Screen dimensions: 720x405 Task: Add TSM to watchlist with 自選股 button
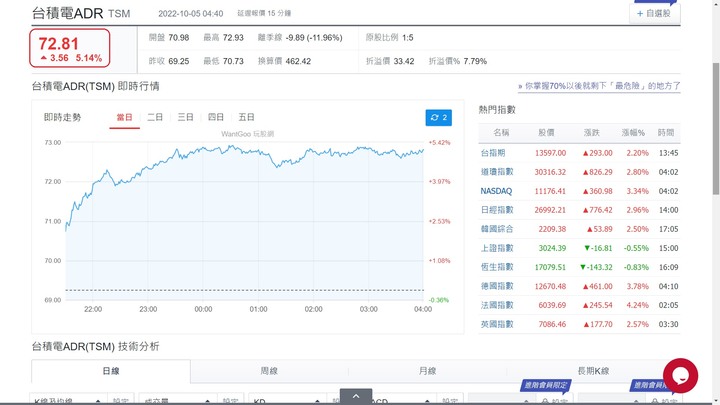pos(655,13)
